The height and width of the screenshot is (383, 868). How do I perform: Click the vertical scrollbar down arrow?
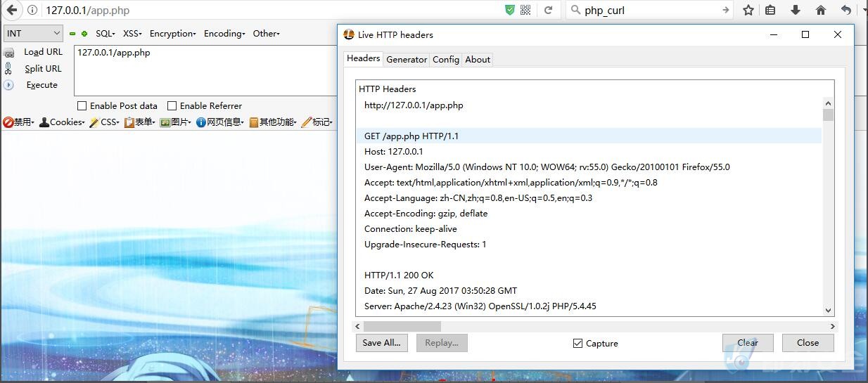828,310
